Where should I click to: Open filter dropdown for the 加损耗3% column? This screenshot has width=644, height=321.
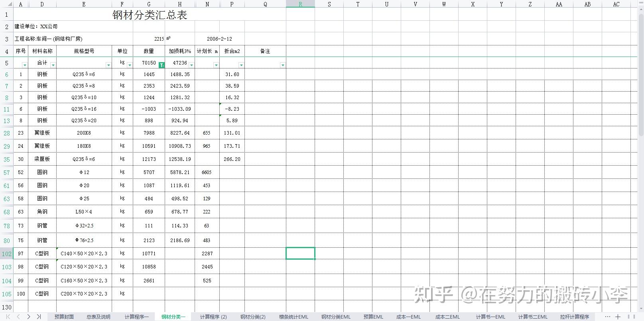(x=191, y=65)
